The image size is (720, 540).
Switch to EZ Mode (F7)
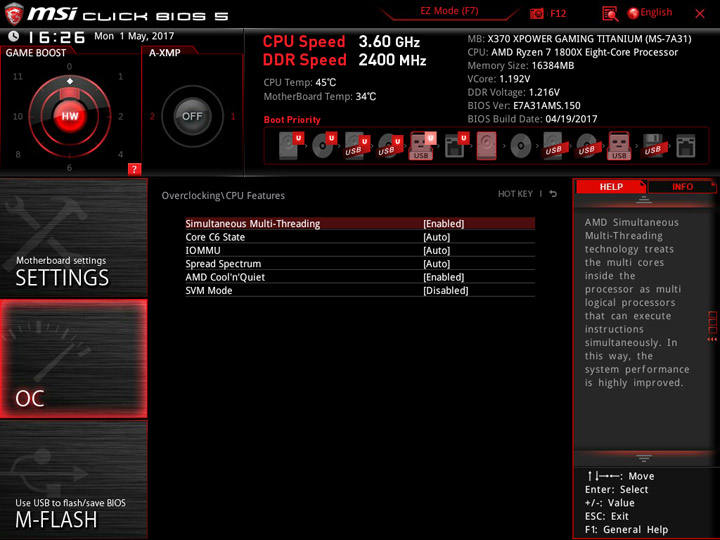(x=449, y=11)
